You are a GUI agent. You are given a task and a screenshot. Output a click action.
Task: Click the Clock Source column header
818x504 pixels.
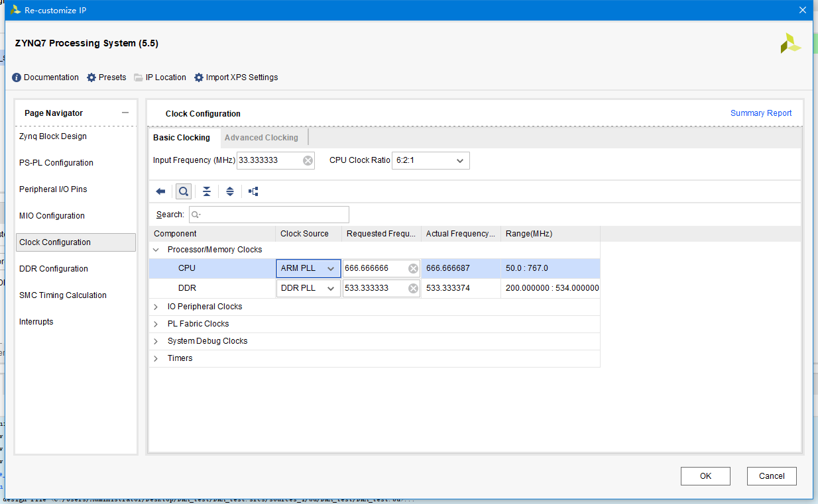pyautogui.click(x=308, y=234)
